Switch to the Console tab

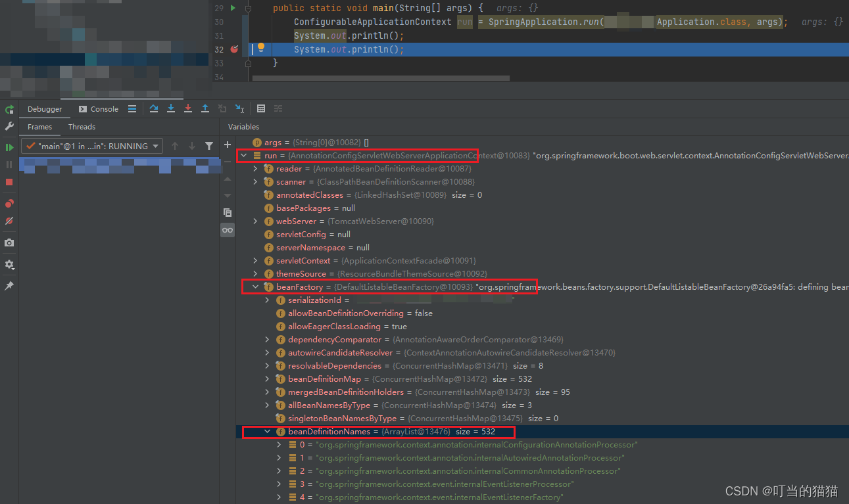(99, 109)
